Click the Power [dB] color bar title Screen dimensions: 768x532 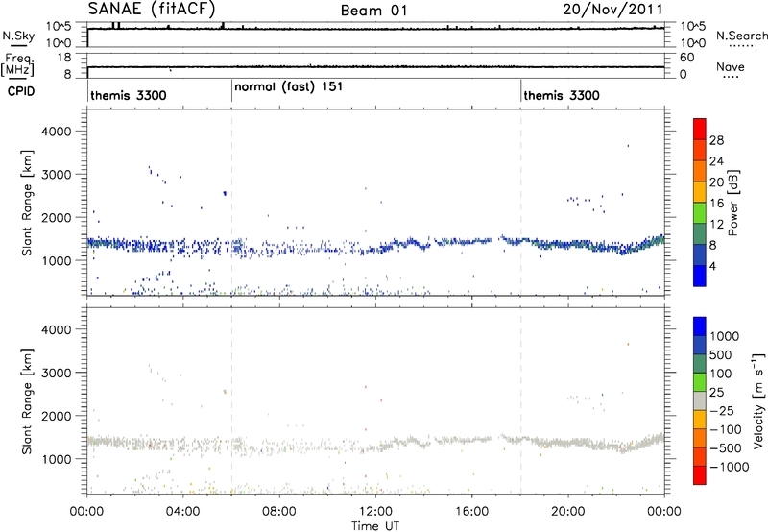click(732, 203)
